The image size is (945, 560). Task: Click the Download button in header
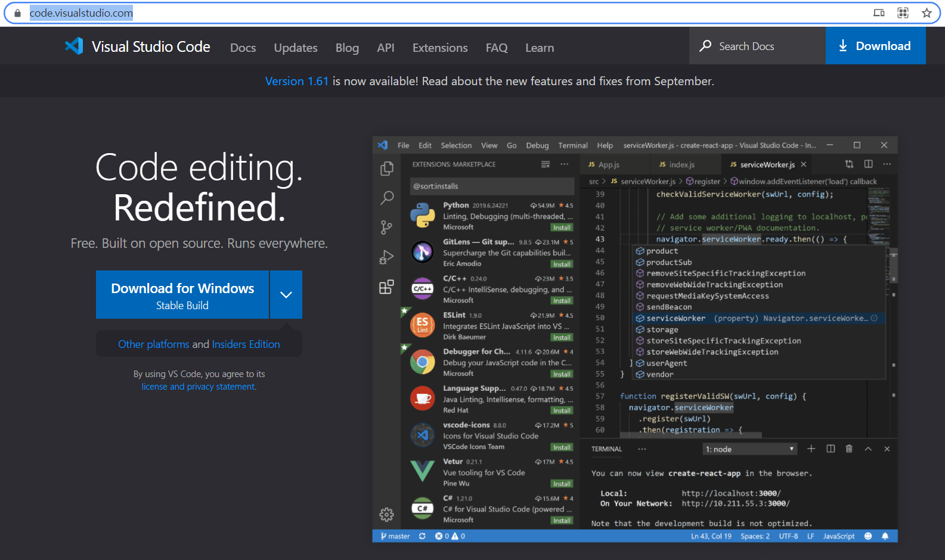875,46
